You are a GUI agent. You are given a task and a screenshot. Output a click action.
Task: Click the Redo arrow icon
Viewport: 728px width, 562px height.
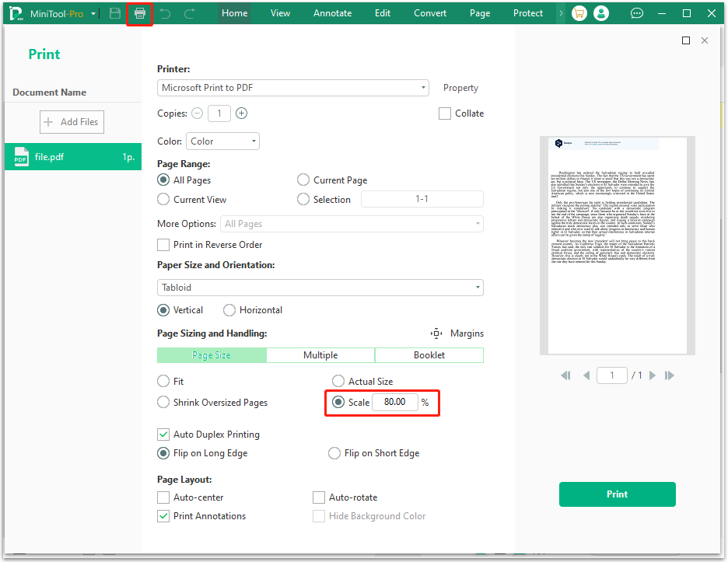coord(190,13)
